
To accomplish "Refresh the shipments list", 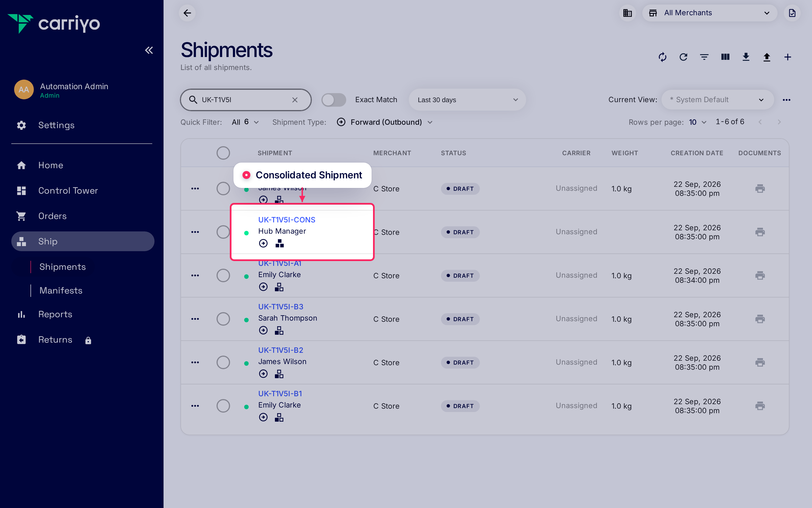I will [683, 57].
